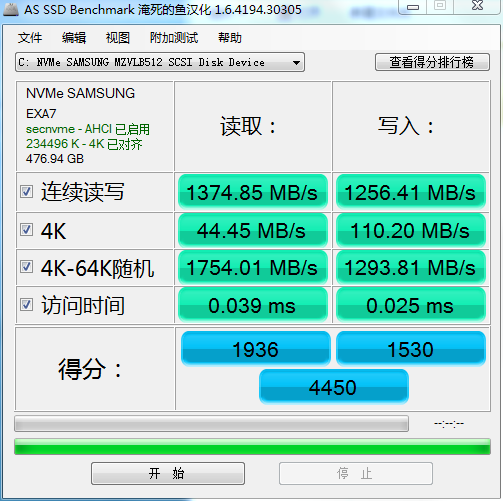Toggle the 访问时间 access time checkbox

26,305
